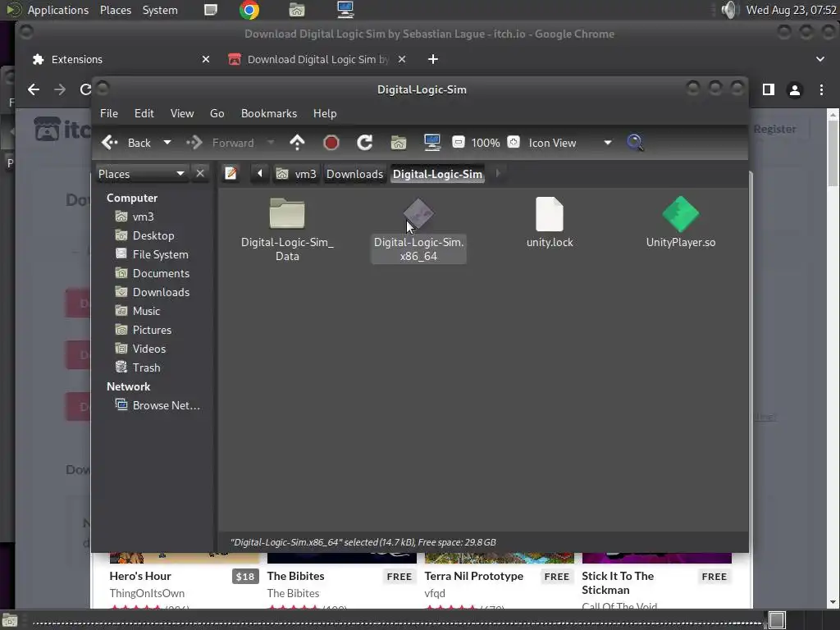Click the Back arrow icon in file manager
Image resolution: width=840 pixels, height=630 pixels.
click(x=110, y=143)
